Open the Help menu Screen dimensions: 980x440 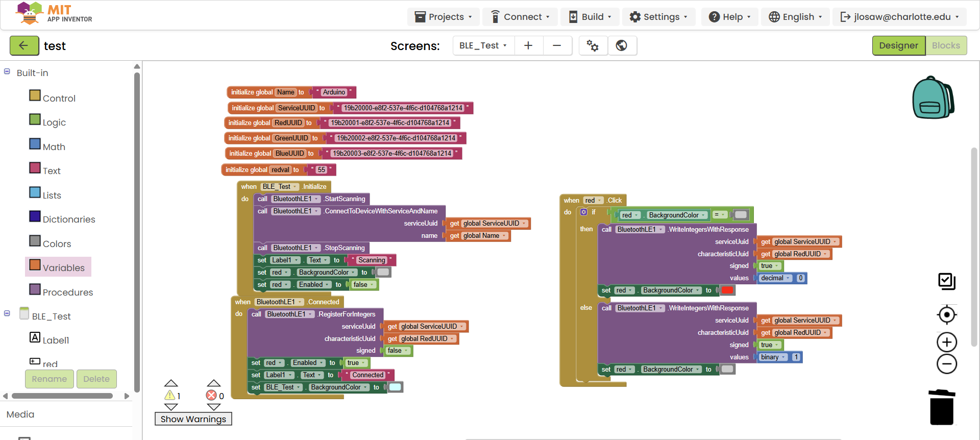click(x=729, y=17)
